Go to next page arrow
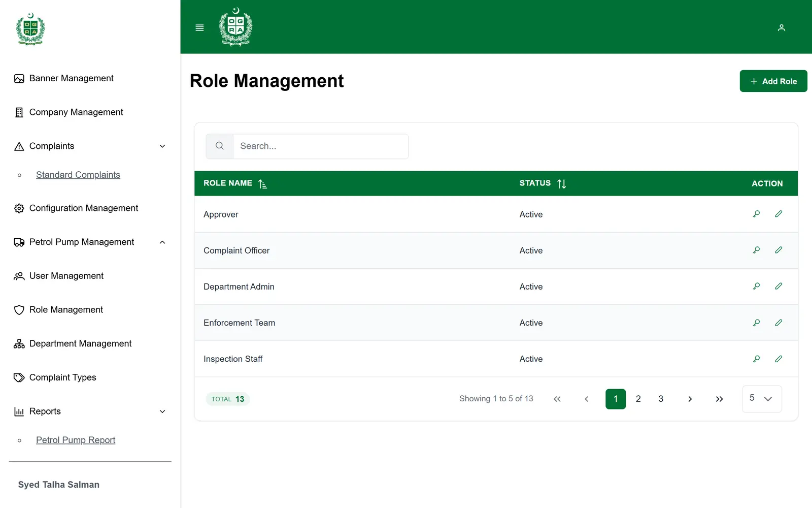The image size is (812, 508). point(690,399)
